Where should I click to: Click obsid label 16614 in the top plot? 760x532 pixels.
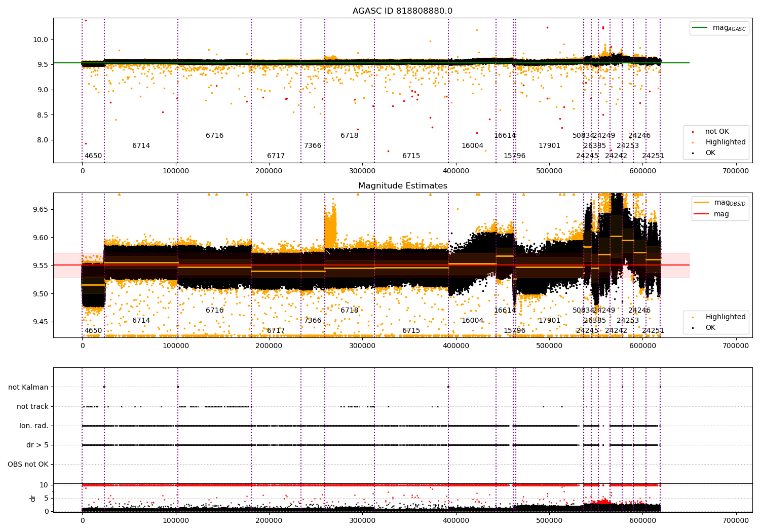point(505,136)
